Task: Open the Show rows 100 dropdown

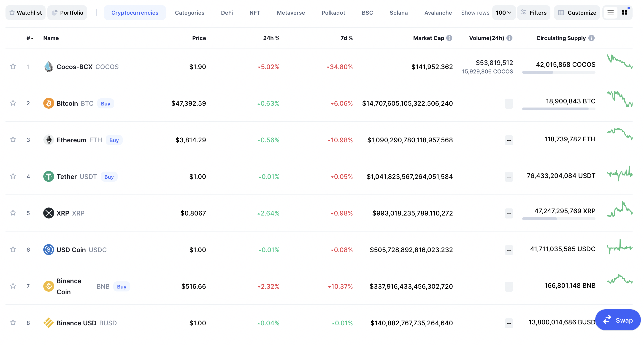Action: pos(503,13)
